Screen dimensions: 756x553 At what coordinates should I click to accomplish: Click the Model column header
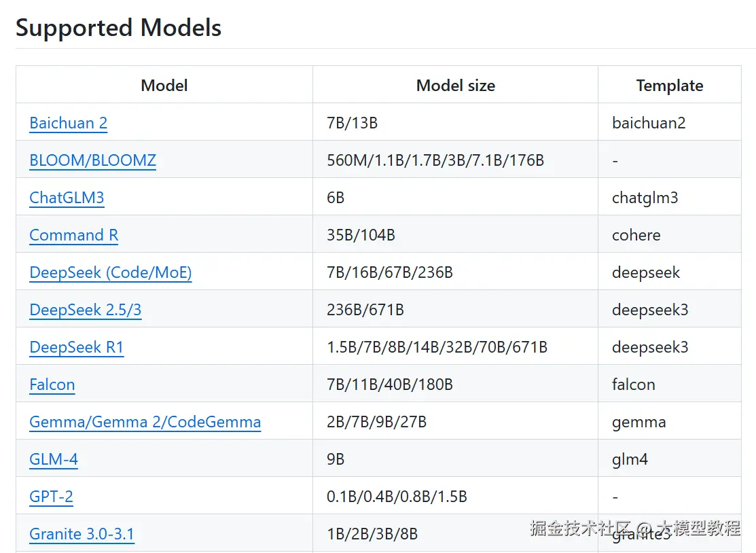[164, 86]
